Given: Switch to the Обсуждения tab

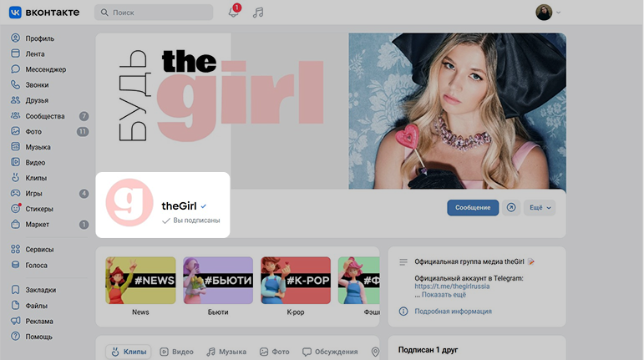Looking at the screenshot, I should 330,352.
